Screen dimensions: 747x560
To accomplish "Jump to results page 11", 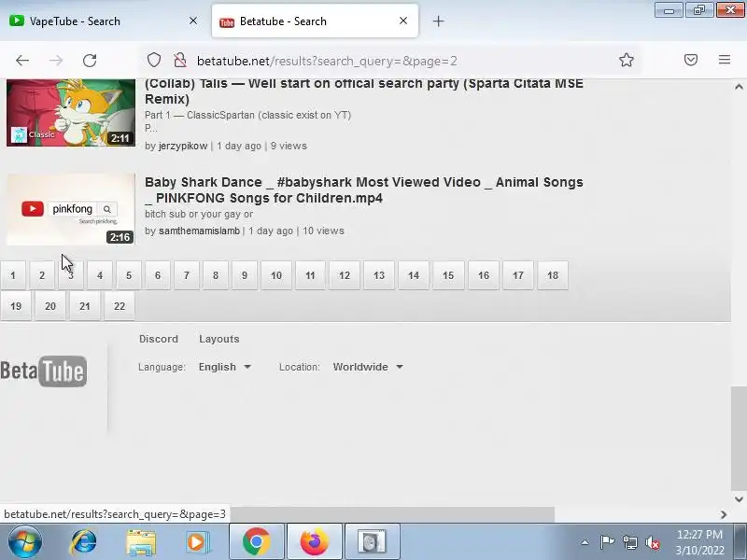I will [310, 275].
